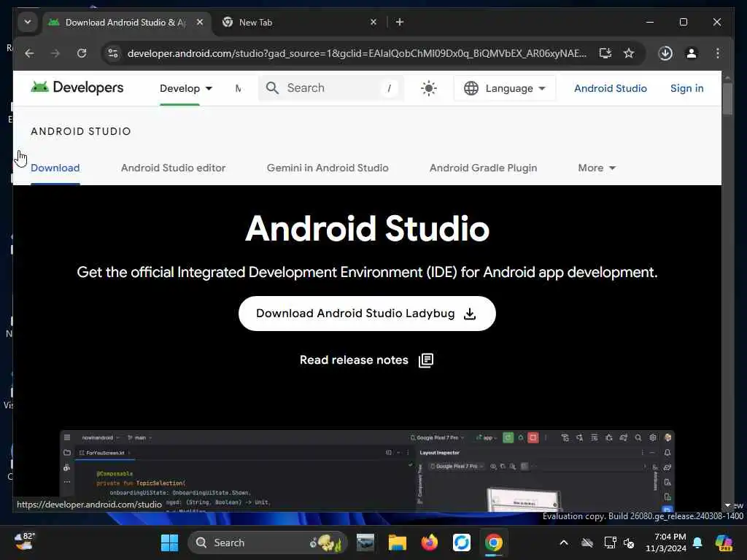747x560 pixels.
Task: Open the Windows Start menu
Action: coord(169,542)
